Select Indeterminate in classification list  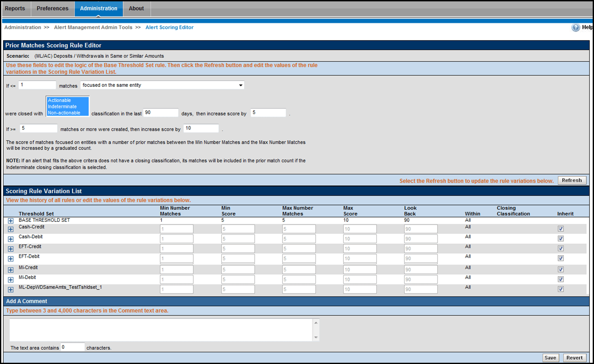(x=62, y=107)
